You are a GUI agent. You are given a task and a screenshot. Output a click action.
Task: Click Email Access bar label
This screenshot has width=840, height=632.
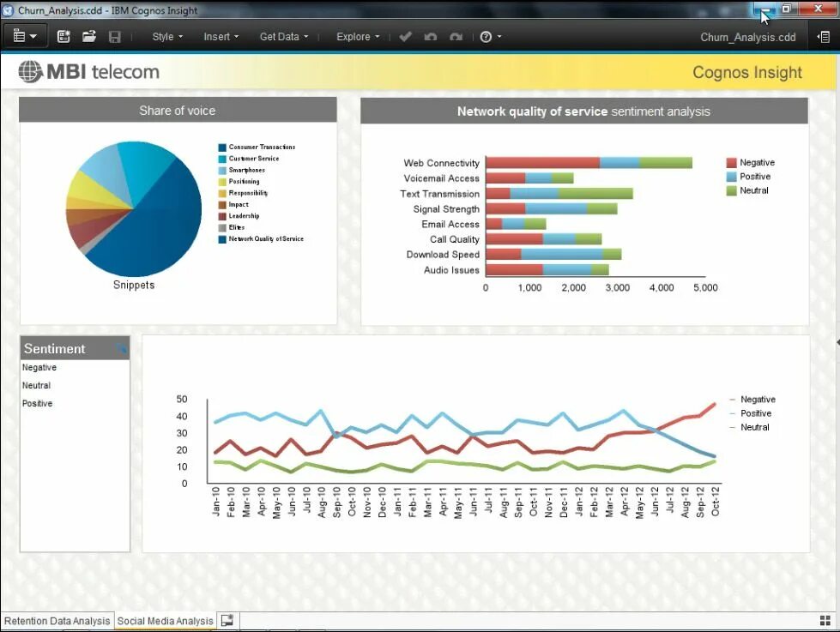[450, 224]
